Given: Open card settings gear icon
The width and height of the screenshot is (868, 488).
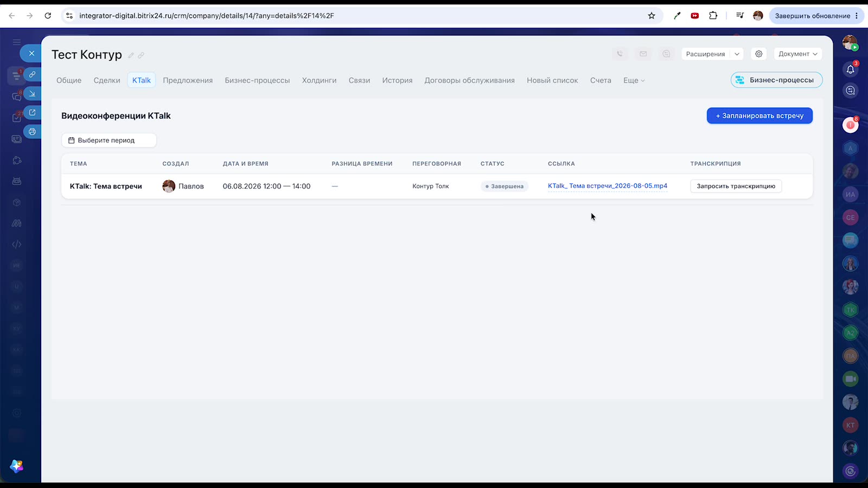Looking at the screenshot, I should click(x=759, y=54).
